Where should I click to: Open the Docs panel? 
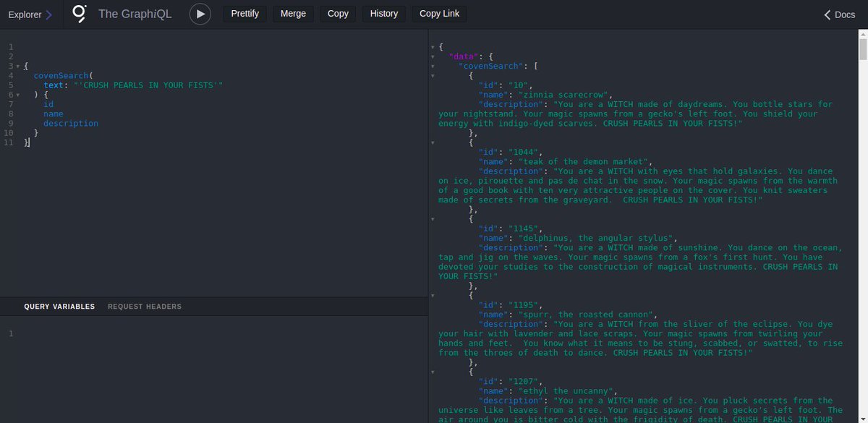(840, 14)
